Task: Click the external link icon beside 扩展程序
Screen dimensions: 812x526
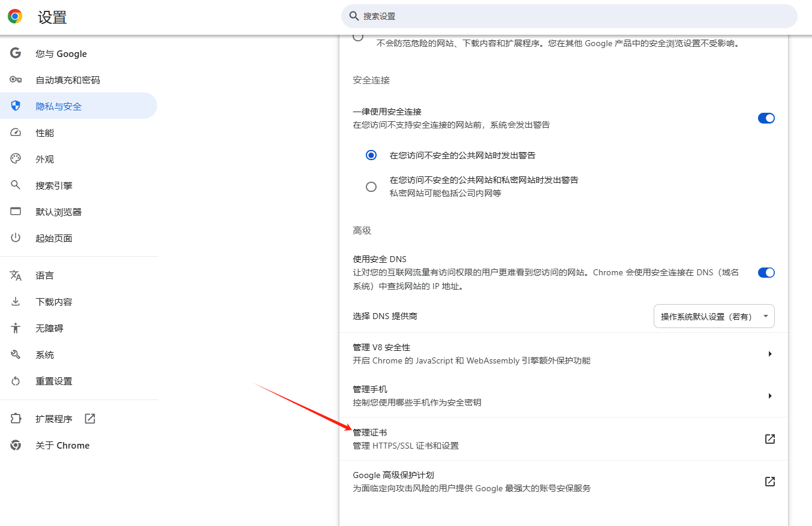Action: point(90,419)
